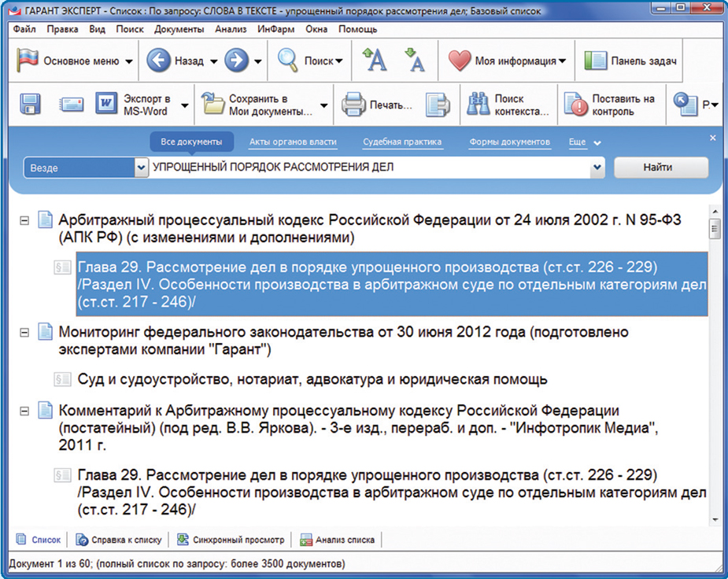The height and width of the screenshot is (579, 728).
Task: Click the send by email envelope icon
Action: (72, 105)
